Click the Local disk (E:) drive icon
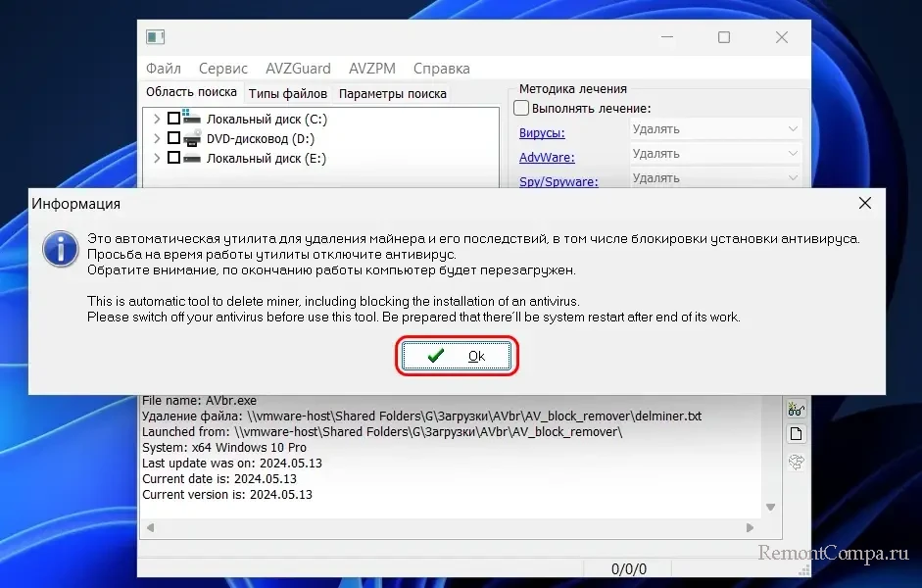Viewport: 922px width, 588px height. pyautogui.click(x=192, y=158)
